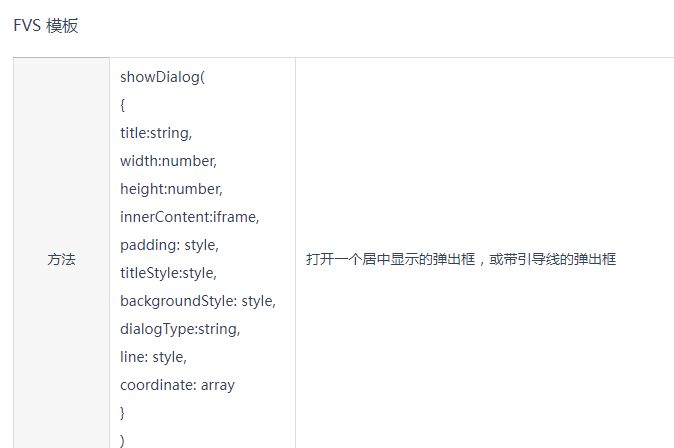The image size is (674, 448).
Task: Select the title:string parameter
Action: pyautogui.click(x=155, y=132)
